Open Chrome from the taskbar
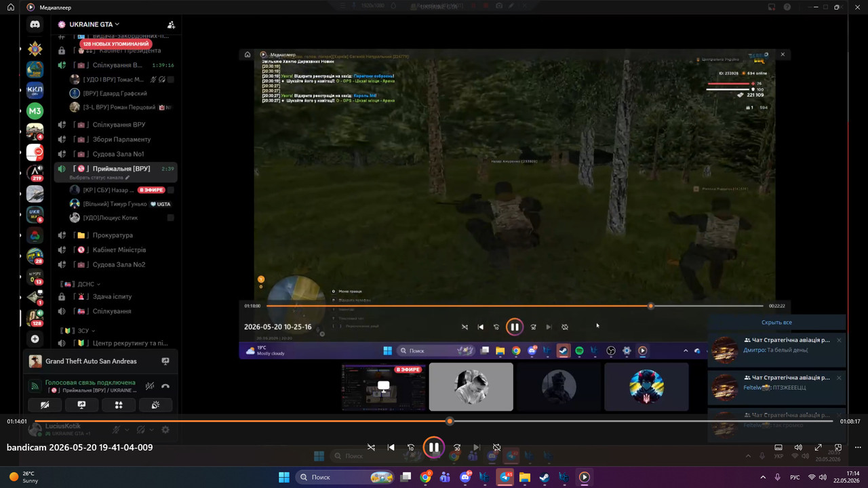The width and height of the screenshot is (868, 488). coord(425,477)
